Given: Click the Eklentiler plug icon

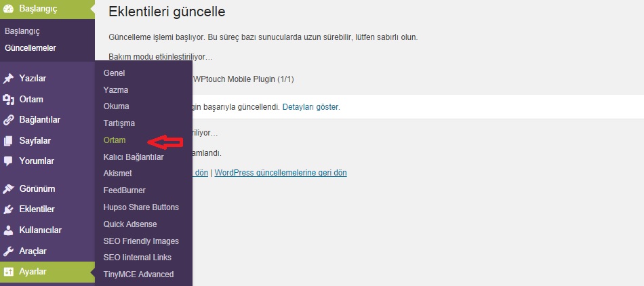Looking at the screenshot, I should (8, 209).
